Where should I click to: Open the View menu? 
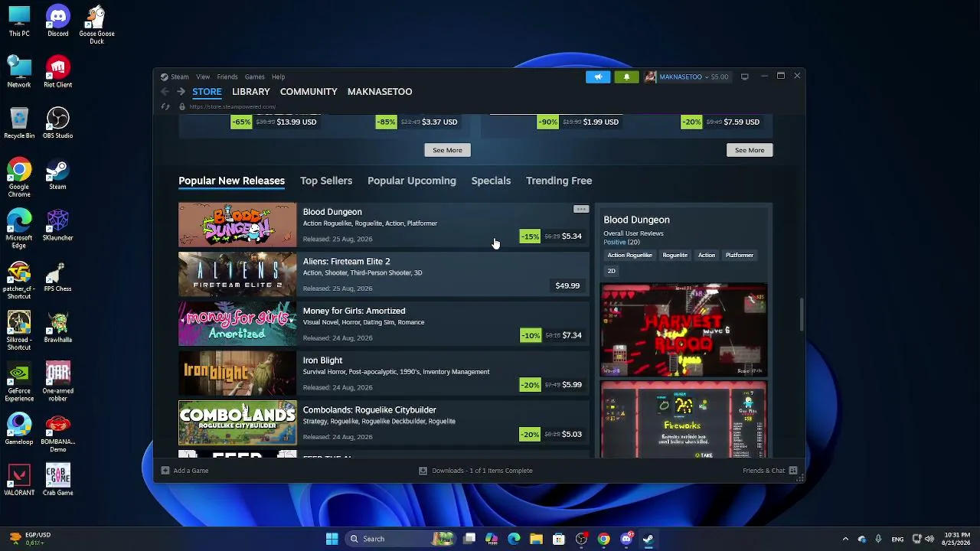[203, 77]
